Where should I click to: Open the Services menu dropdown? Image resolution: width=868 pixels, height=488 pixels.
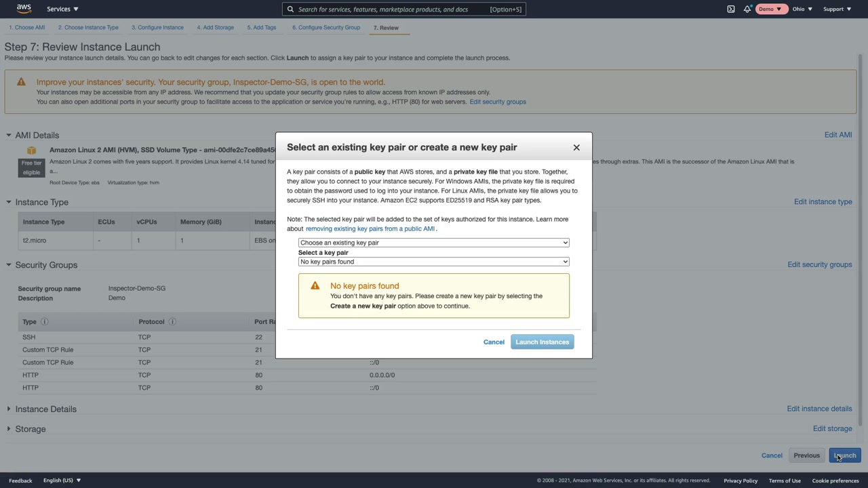pos(62,9)
